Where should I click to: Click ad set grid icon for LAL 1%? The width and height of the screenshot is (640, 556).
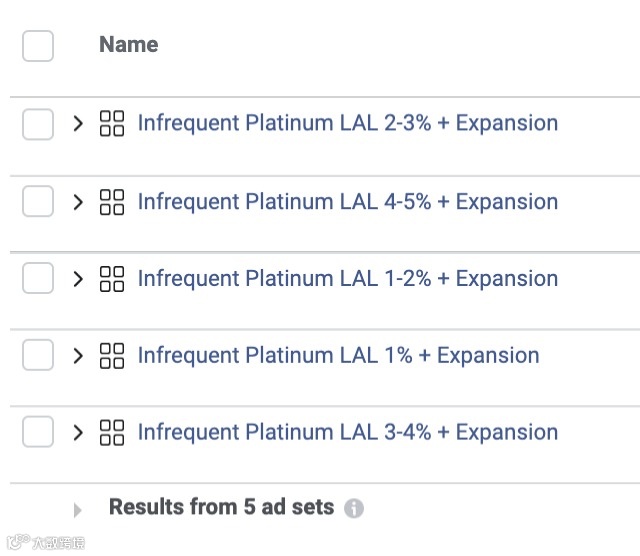[112, 356]
